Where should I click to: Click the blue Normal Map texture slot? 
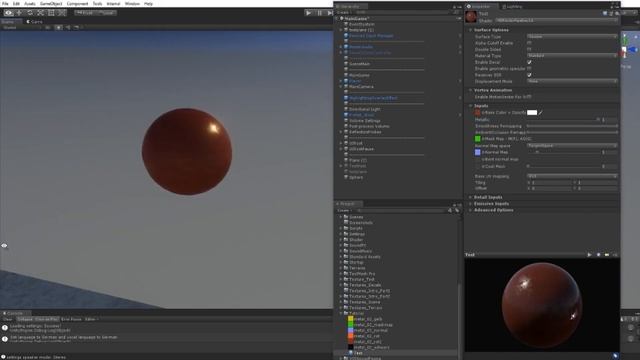point(477,152)
